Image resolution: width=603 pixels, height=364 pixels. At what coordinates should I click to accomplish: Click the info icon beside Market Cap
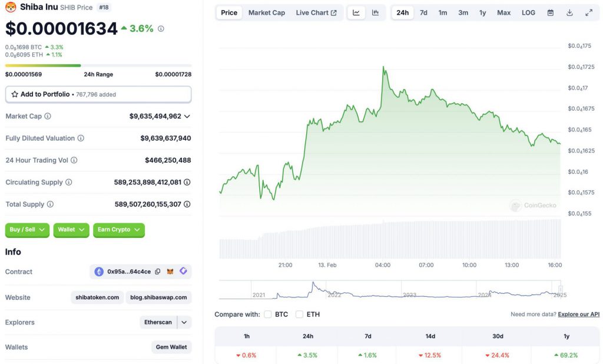(x=48, y=116)
